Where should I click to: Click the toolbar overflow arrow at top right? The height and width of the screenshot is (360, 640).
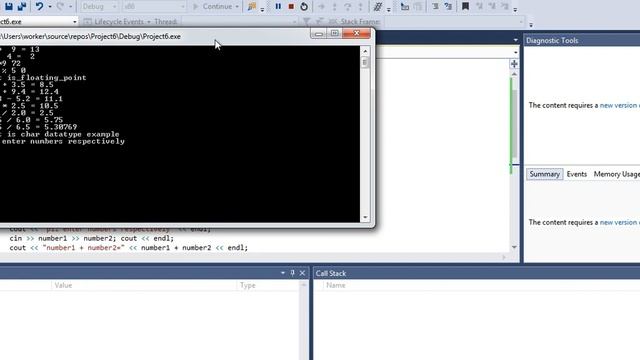point(531,24)
